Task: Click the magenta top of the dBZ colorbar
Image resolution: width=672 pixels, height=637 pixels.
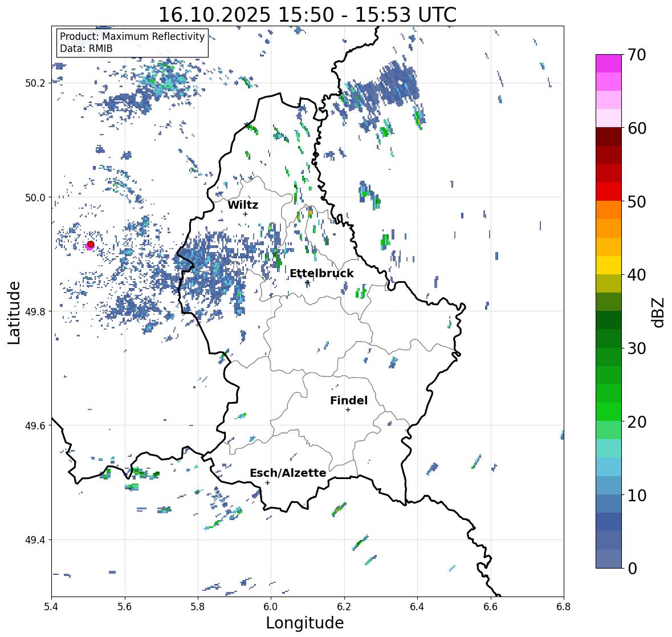Action: click(x=609, y=63)
